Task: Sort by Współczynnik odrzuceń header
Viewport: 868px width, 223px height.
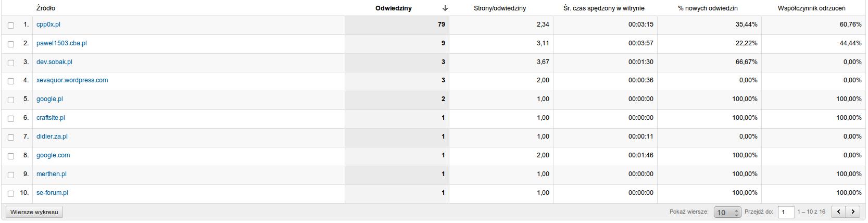Action: [x=812, y=8]
